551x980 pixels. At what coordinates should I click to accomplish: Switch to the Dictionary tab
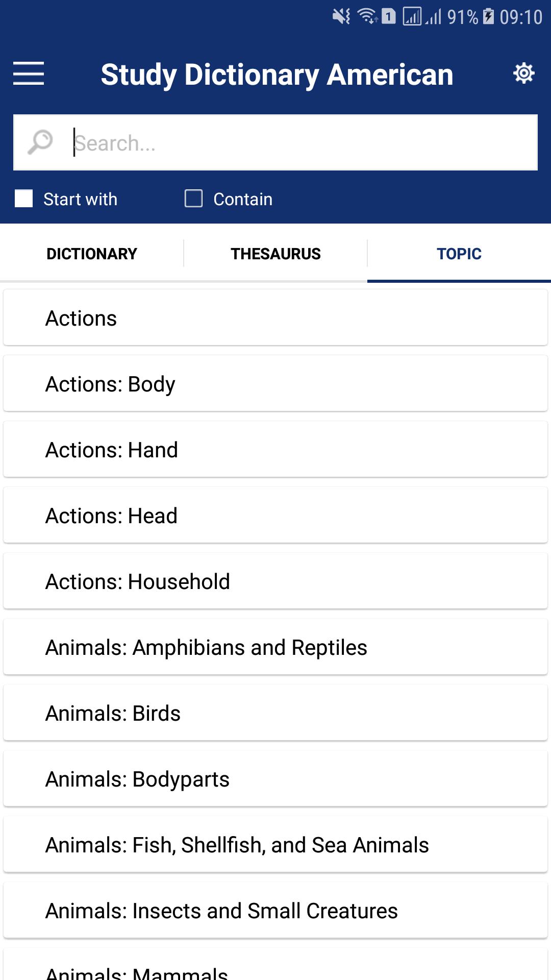[x=92, y=253]
